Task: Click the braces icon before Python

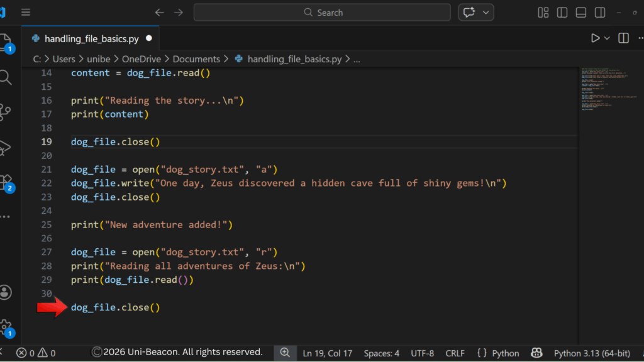Action: 482,353
